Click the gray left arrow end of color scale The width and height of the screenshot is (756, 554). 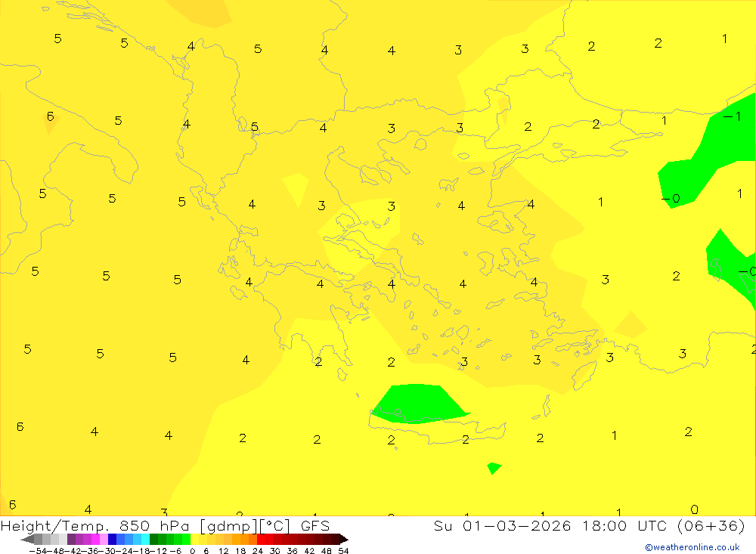click(x=27, y=540)
